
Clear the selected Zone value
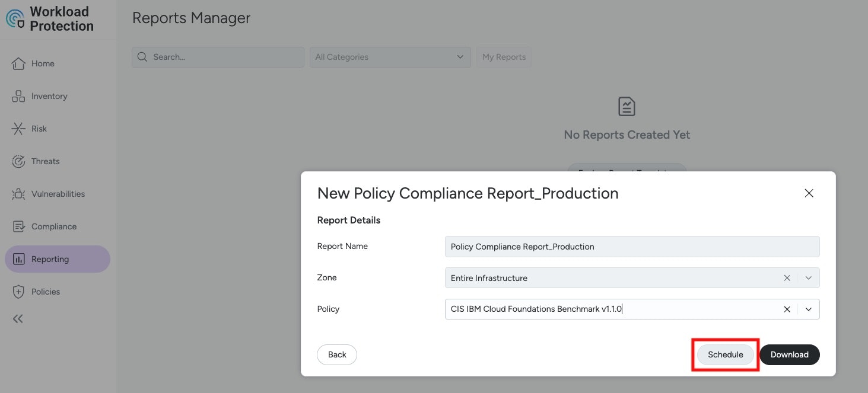coord(787,277)
